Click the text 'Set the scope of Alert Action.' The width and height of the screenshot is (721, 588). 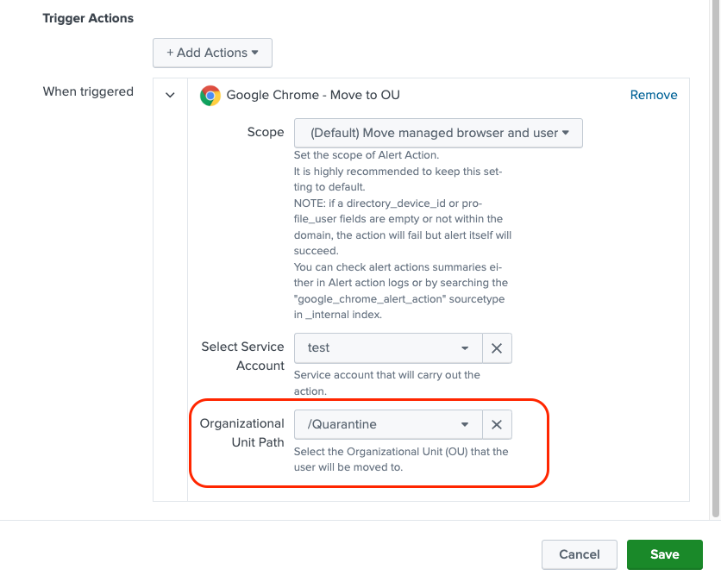tap(367, 155)
